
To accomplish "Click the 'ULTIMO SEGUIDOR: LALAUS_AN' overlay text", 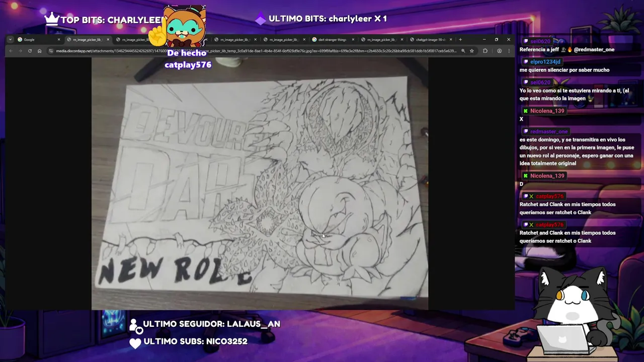I will [x=211, y=324].
